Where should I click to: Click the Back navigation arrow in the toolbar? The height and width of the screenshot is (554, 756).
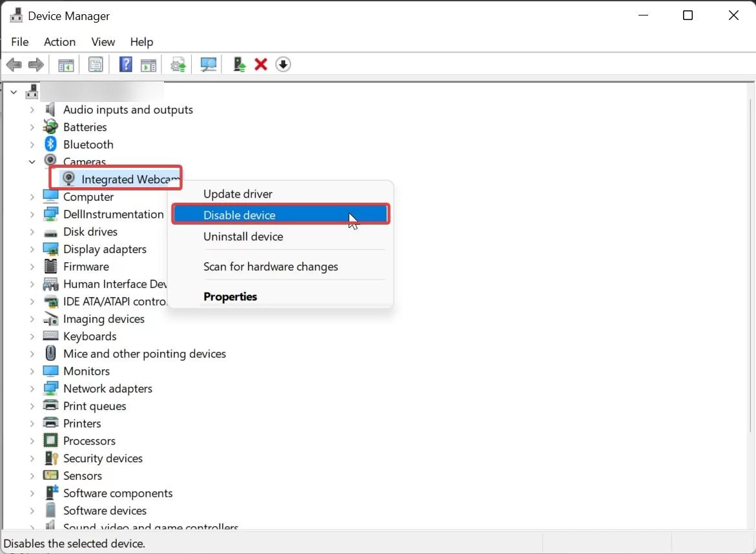[x=14, y=64]
